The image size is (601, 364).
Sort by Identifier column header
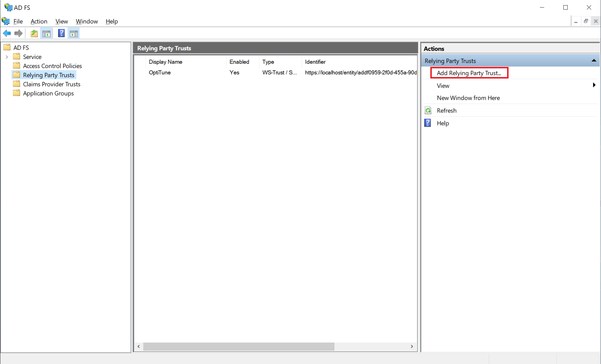click(359, 62)
